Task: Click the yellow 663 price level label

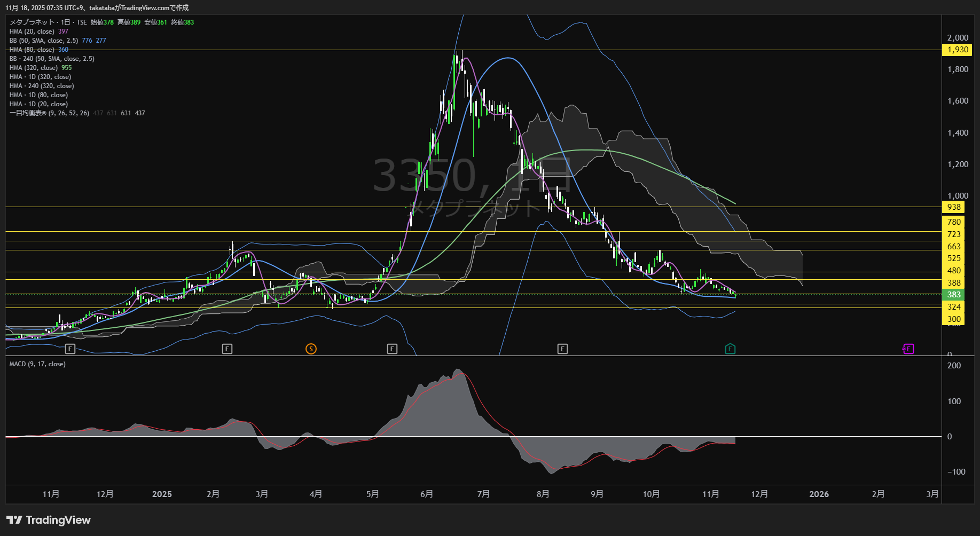Action: tap(954, 247)
